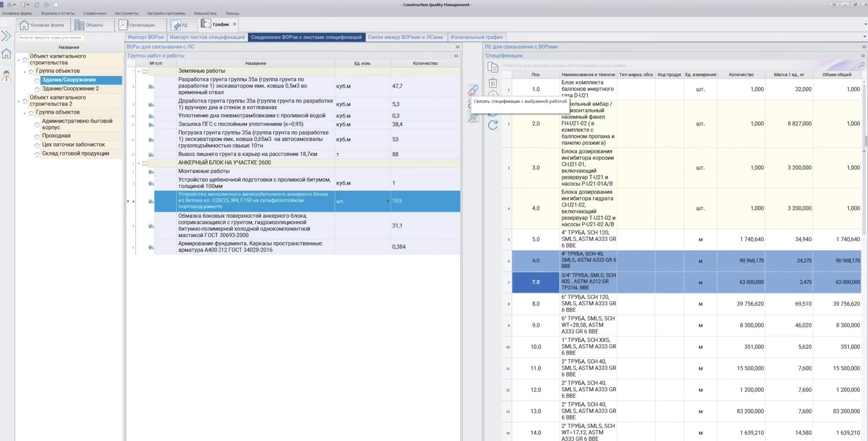Select row Уплотнение дна пневмотрамбовками с проливкой водой
This screenshot has height=441, width=868.
tap(307, 116)
